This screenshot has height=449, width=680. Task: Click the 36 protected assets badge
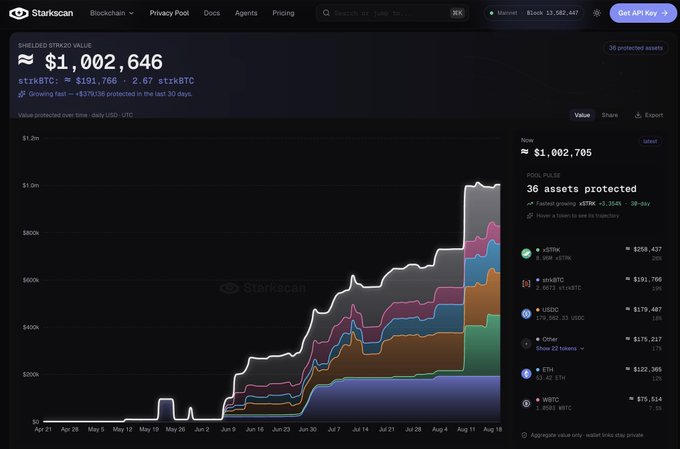tap(635, 48)
